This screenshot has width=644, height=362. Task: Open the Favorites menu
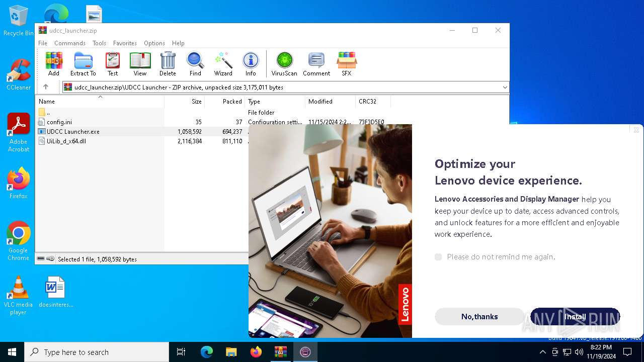click(125, 43)
